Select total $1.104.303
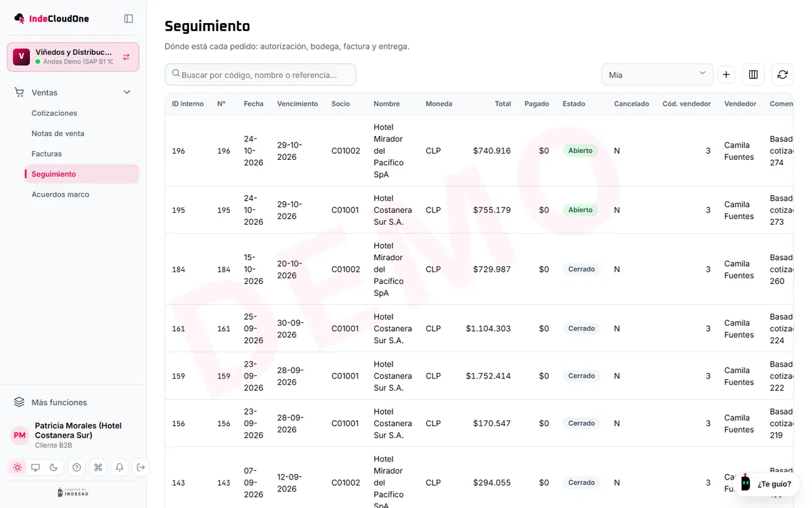Viewport: 812px width, 508px height. point(488,329)
